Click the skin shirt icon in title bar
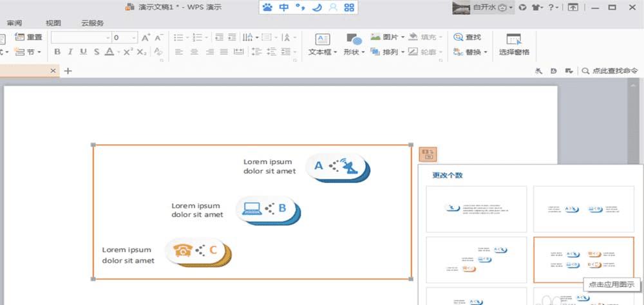This screenshot has height=305, width=644. 536,7
